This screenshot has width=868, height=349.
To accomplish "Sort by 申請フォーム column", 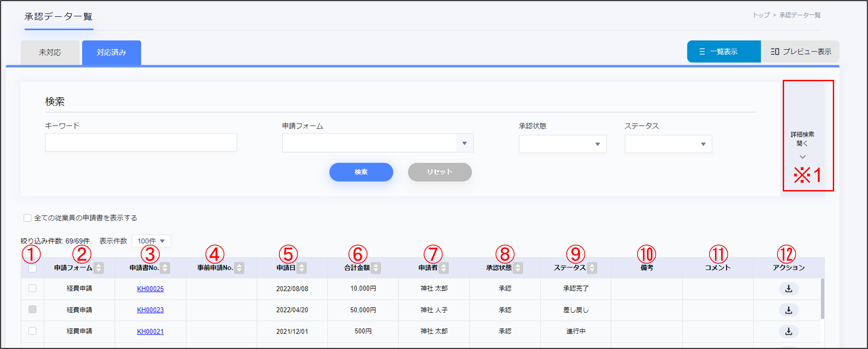I will [x=99, y=268].
